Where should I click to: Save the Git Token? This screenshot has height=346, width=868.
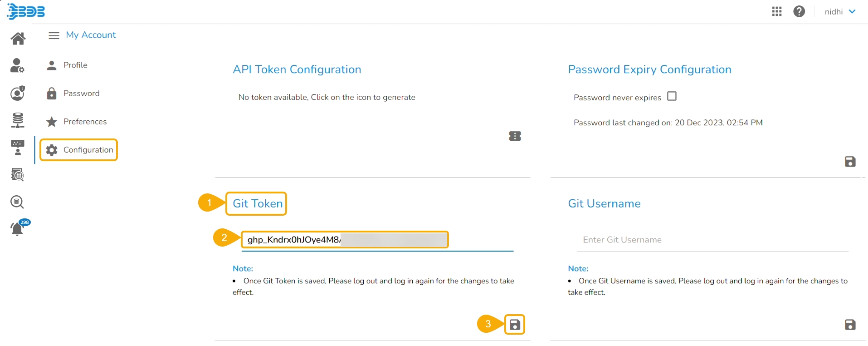(x=515, y=325)
